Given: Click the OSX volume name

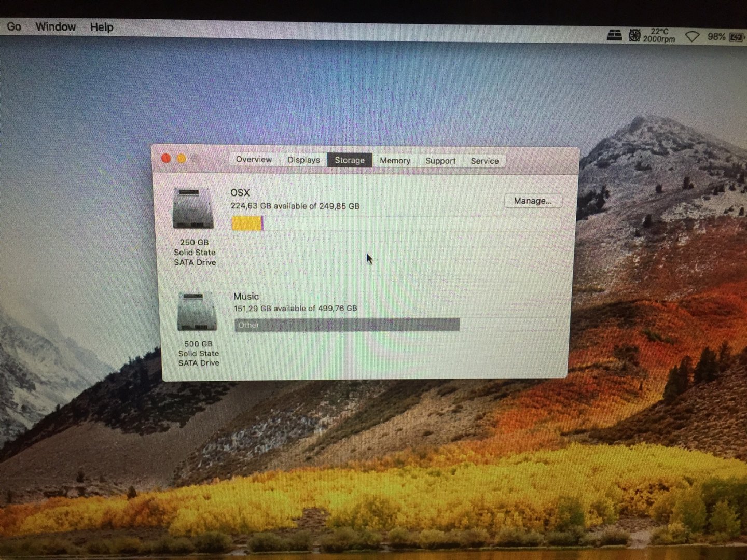Looking at the screenshot, I should (240, 192).
